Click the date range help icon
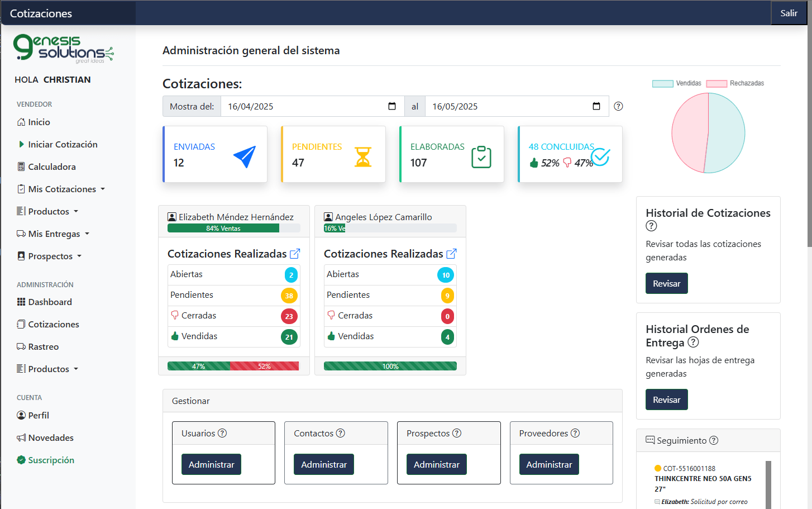812x509 pixels. tap(618, 106)
